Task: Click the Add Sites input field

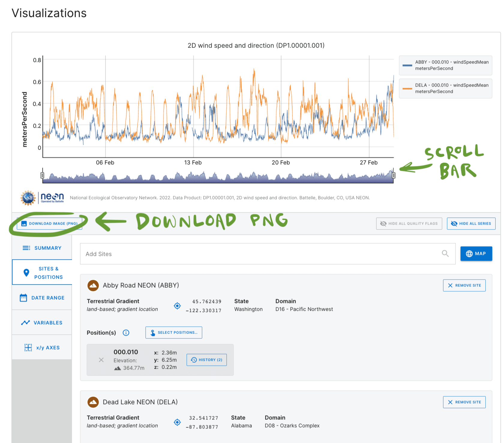Action: tap(210, 254)
